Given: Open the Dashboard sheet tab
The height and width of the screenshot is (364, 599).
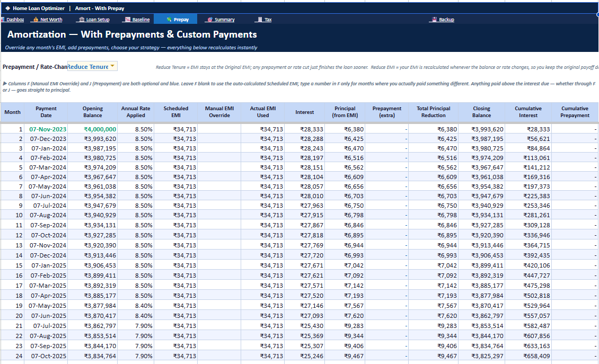Looking at the screenshot, I should [x=13, y=20].
